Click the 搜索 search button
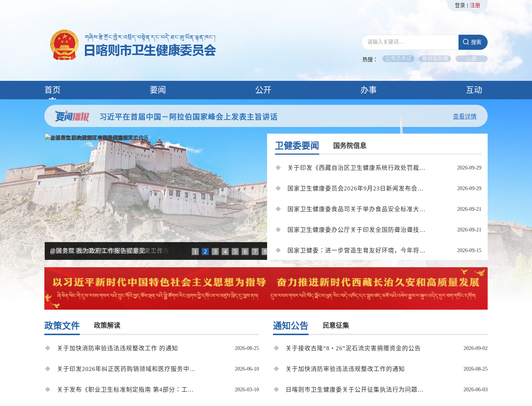This screenshot has height=406, width=532. 473,42
